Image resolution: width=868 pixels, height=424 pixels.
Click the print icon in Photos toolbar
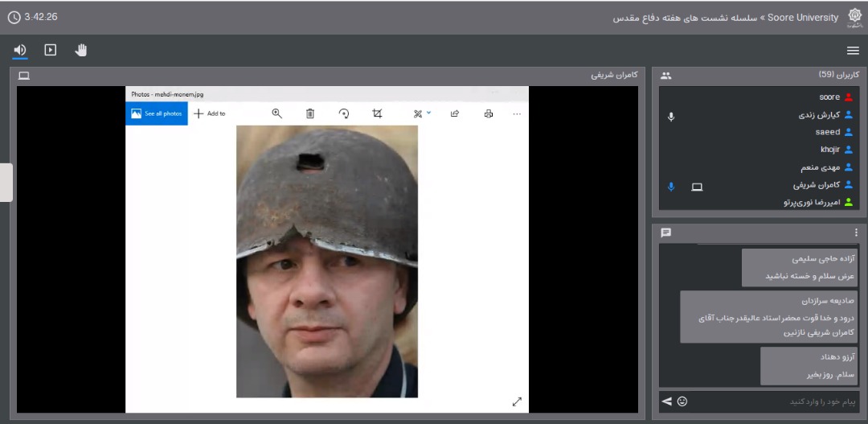coord(489,113)
